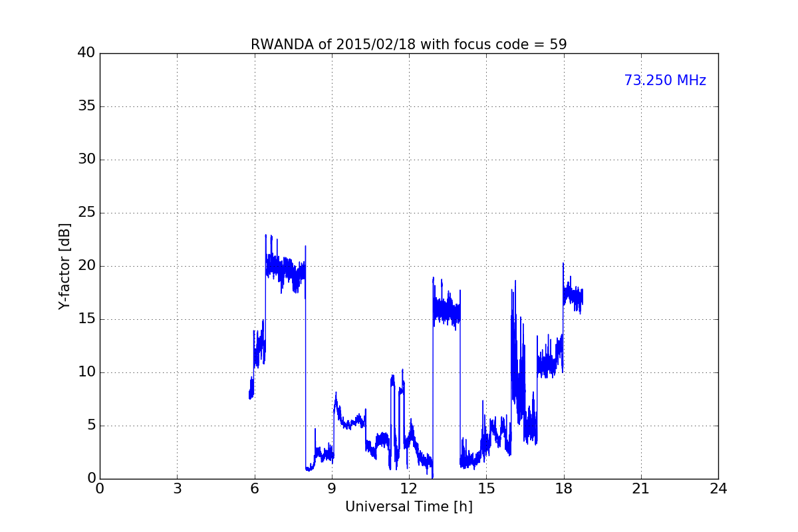
Task: Click the 'Y-factor [dB]' axis label
Action: tap(65, 266)
